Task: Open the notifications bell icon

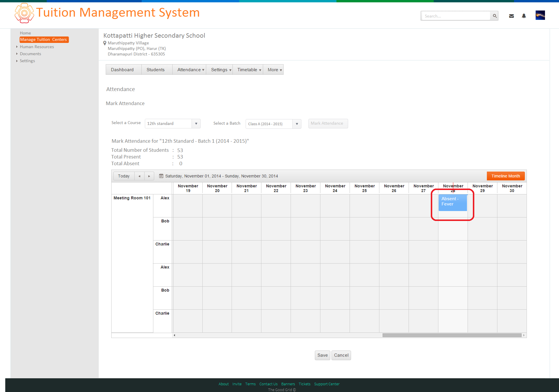Action: click(x=524, y=16)
